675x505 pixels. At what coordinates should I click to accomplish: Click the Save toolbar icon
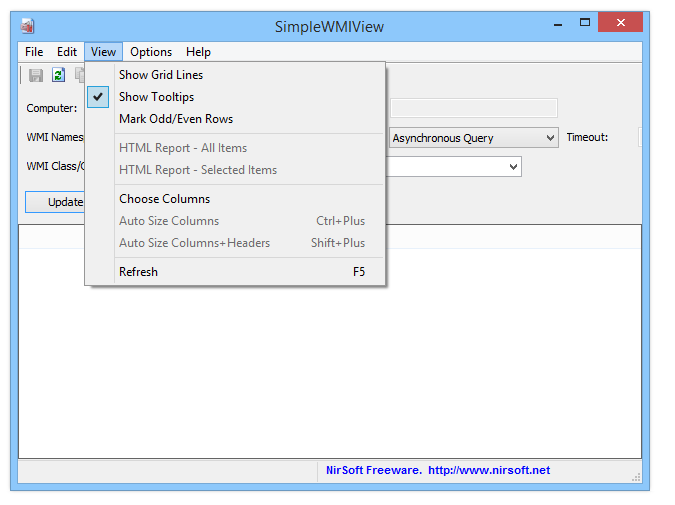coord(36,75)
